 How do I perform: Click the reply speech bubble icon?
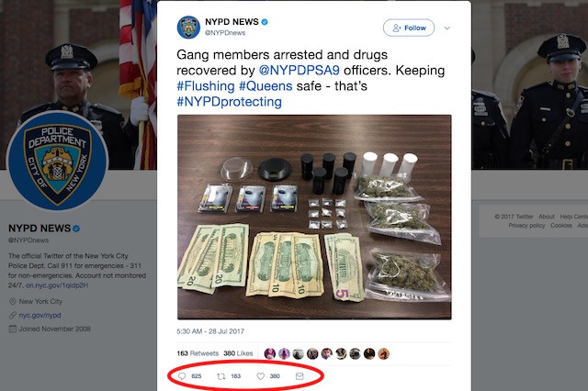[182, 376]
